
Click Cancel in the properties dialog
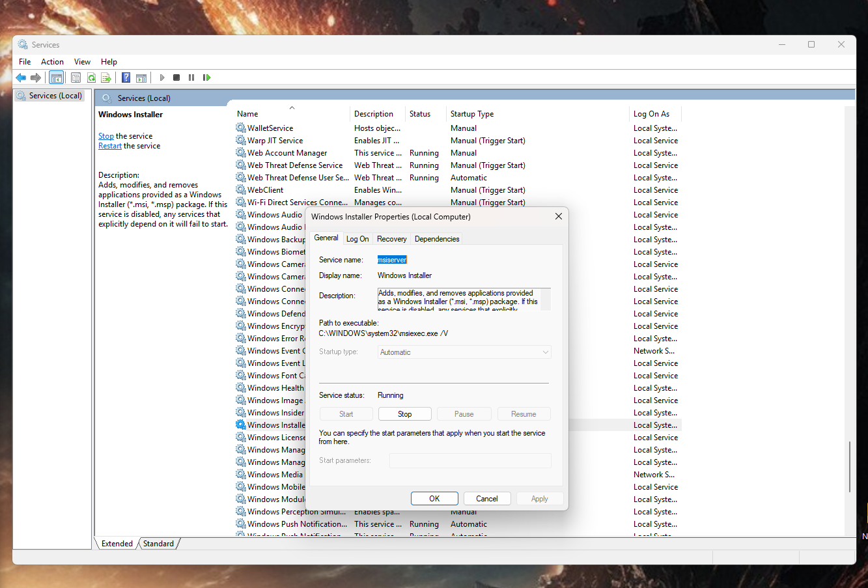tap(486, 499)
